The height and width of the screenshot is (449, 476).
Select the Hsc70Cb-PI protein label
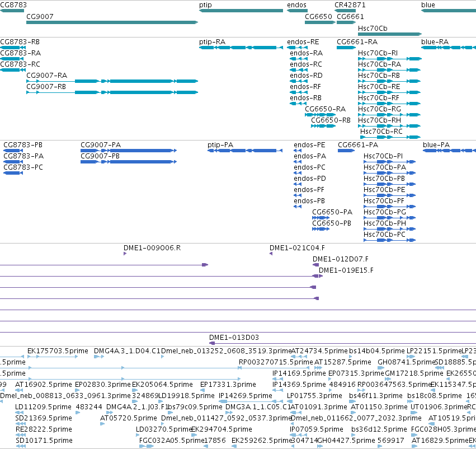(383, 156)
